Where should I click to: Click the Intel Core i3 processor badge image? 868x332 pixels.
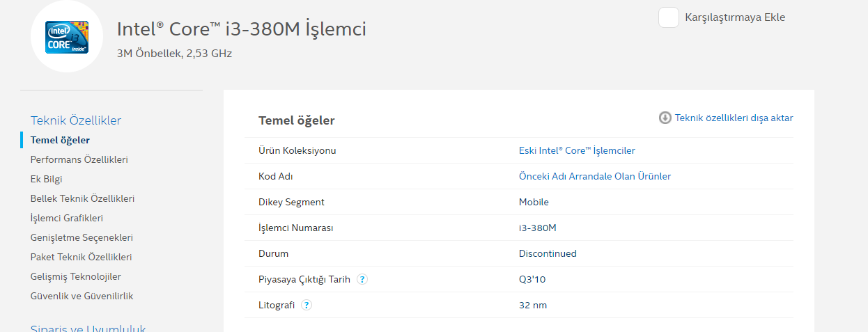pyautogui.click(x=67, y=37)
